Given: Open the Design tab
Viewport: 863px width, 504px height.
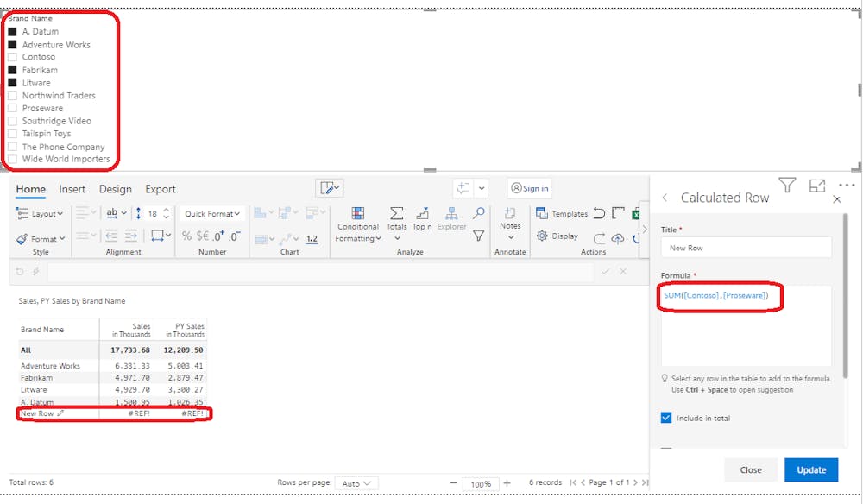Looking at the screenshot, I should [115, 189].
